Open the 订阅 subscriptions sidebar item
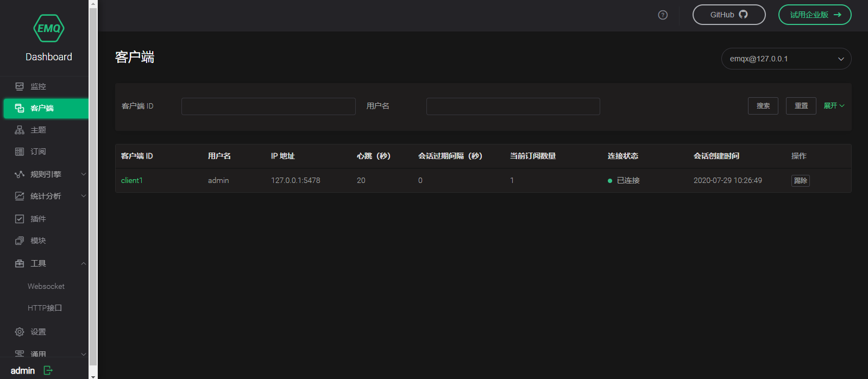This screenshot has width=868, height=379. click(x=38, y=151)
